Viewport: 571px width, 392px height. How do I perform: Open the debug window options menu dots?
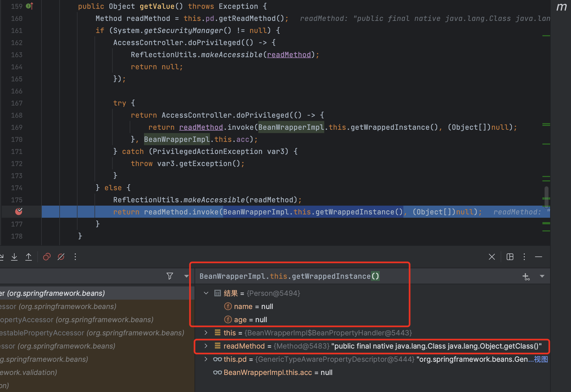(x=524, y=257)
